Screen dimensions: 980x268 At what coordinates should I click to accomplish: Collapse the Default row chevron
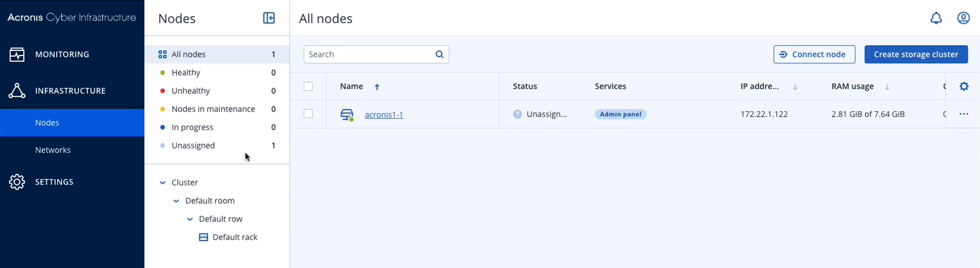(x=190, y=220)
